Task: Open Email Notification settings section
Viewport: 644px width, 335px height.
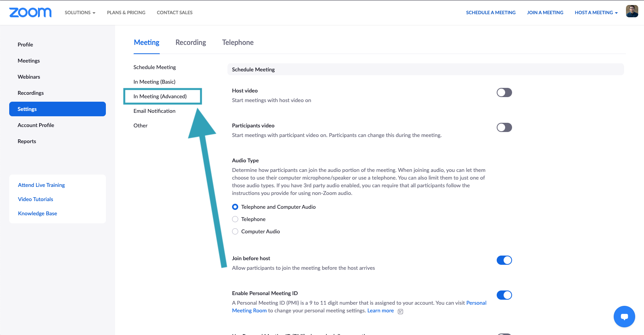Action: 154,111
